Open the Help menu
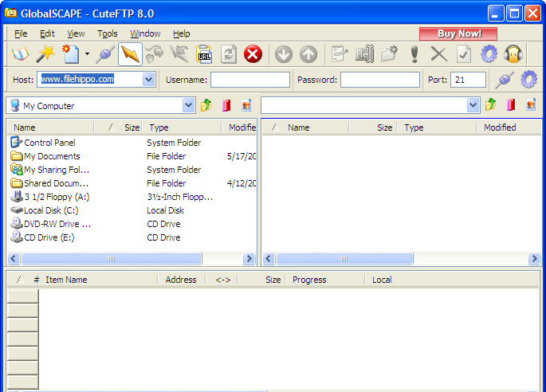The height and width of the screenshot is (392, 546). click(x=182, y=33)
